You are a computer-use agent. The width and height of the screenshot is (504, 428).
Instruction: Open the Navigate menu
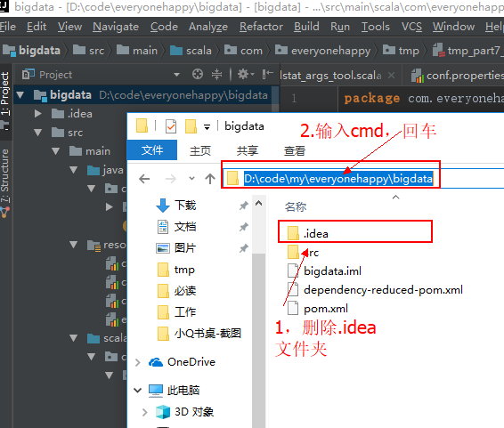point(116,27)
